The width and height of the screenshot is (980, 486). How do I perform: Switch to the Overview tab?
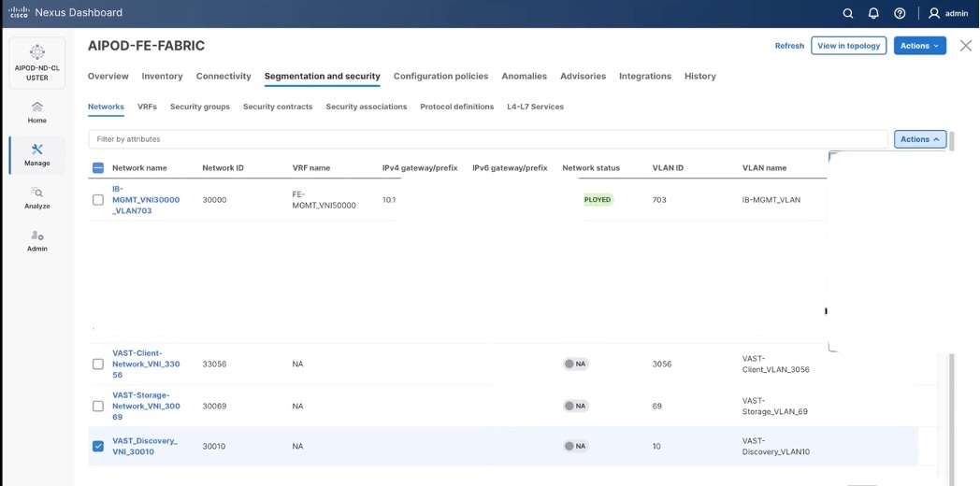coord(108,77)
